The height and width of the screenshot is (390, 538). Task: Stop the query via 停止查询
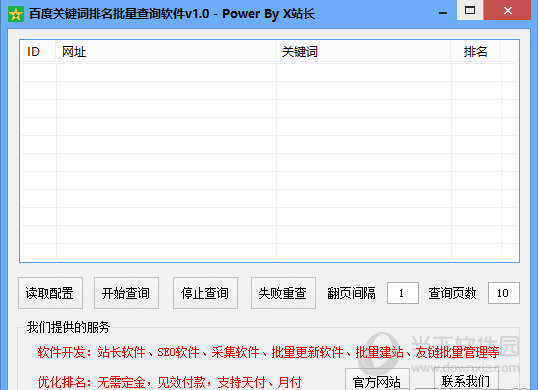205,293
